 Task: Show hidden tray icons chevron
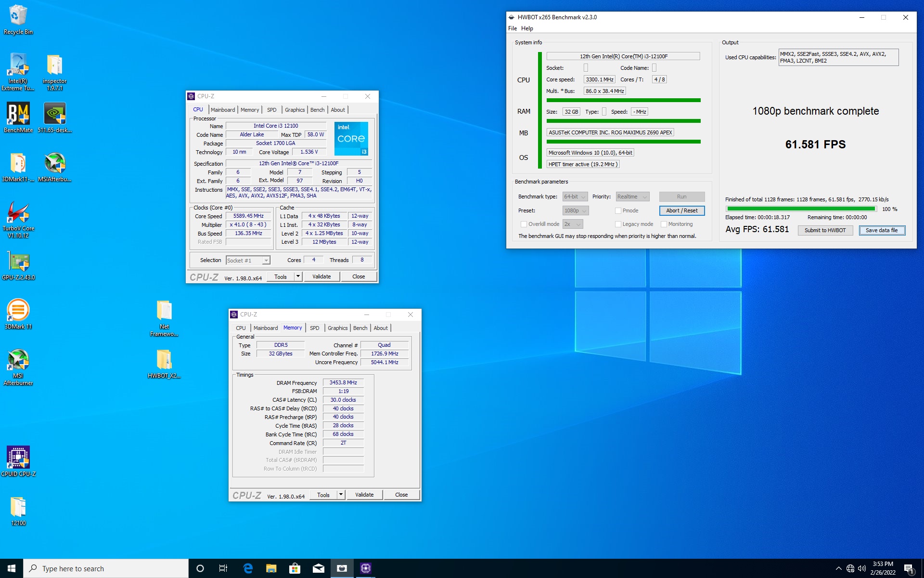pos(838,568)
